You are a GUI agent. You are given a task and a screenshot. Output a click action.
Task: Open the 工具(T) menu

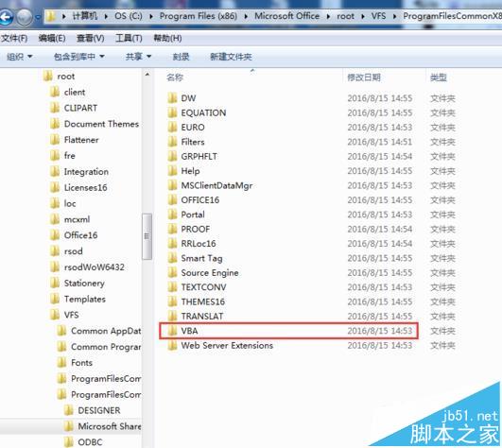(x=129, y=38)
